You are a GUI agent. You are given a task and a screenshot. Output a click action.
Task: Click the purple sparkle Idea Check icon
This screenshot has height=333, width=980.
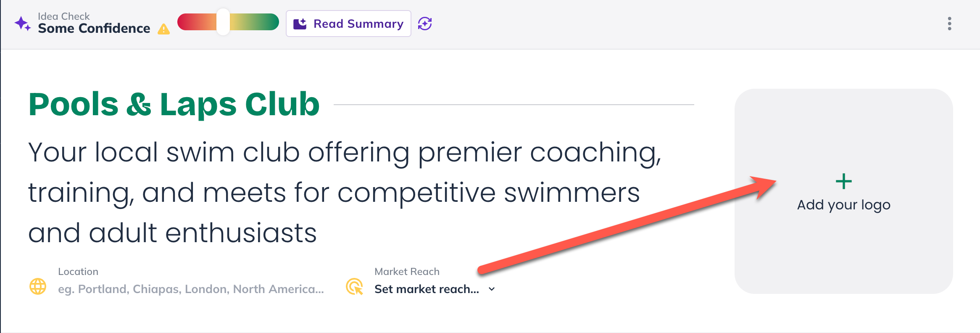[23, 24]
